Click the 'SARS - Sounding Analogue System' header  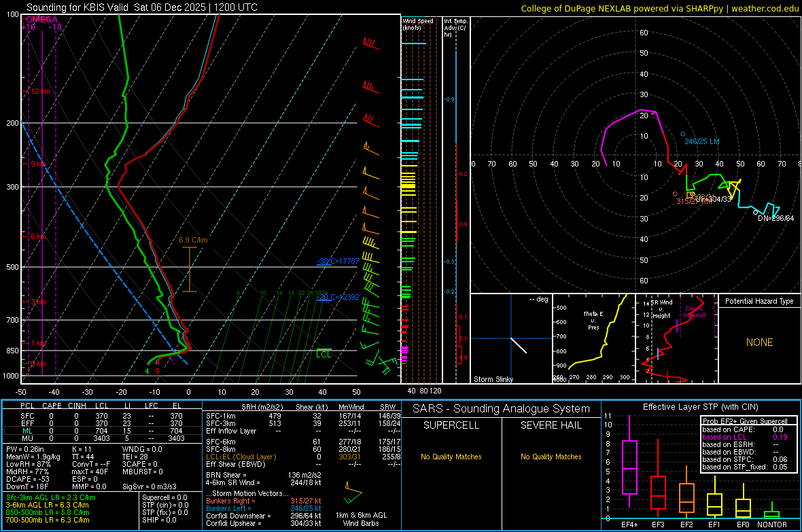pos(502,409)
